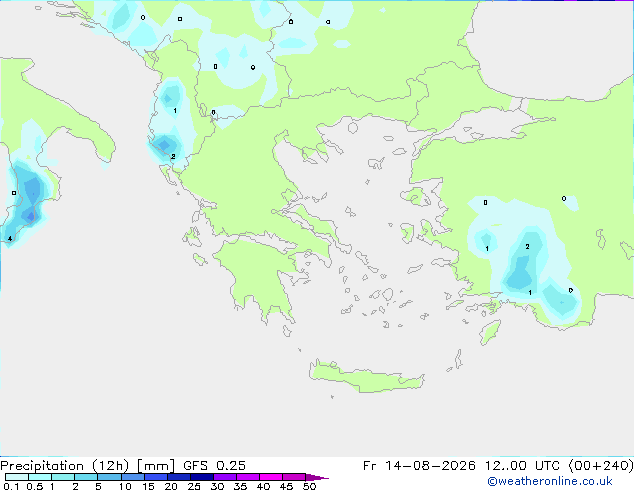Viewport: 634px width, 490px height.
Task: Click the 0.5–1 mm legend color swatch
Action: (x=40, y=477)
